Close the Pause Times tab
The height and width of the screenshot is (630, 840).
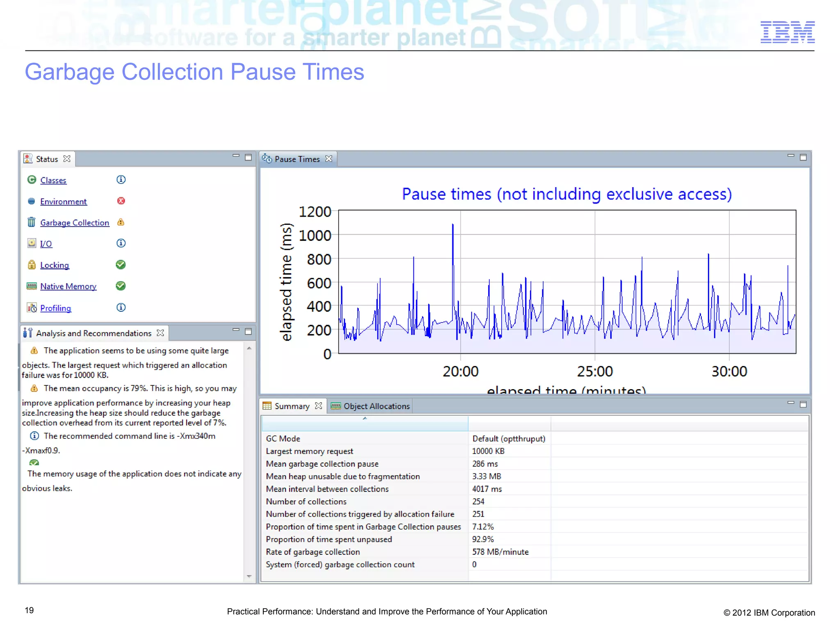(329, 159)
